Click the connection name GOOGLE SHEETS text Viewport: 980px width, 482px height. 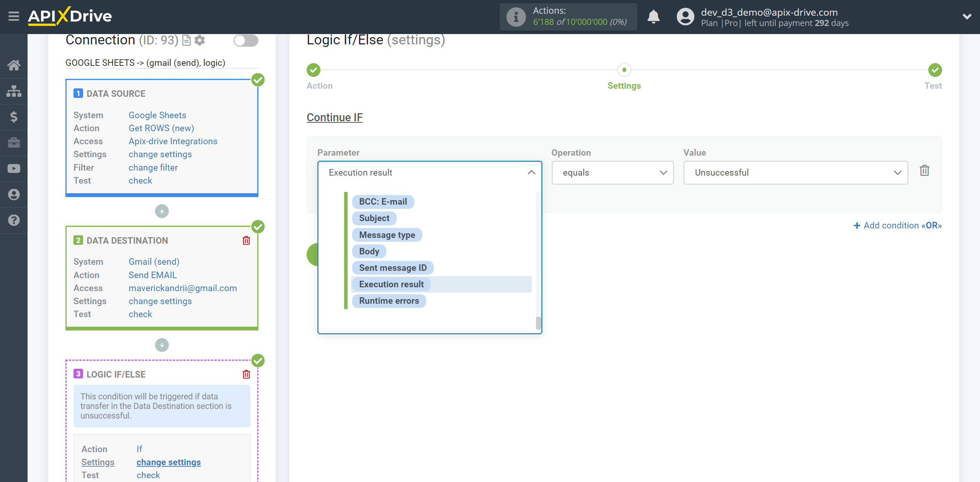tap(145, 63)
